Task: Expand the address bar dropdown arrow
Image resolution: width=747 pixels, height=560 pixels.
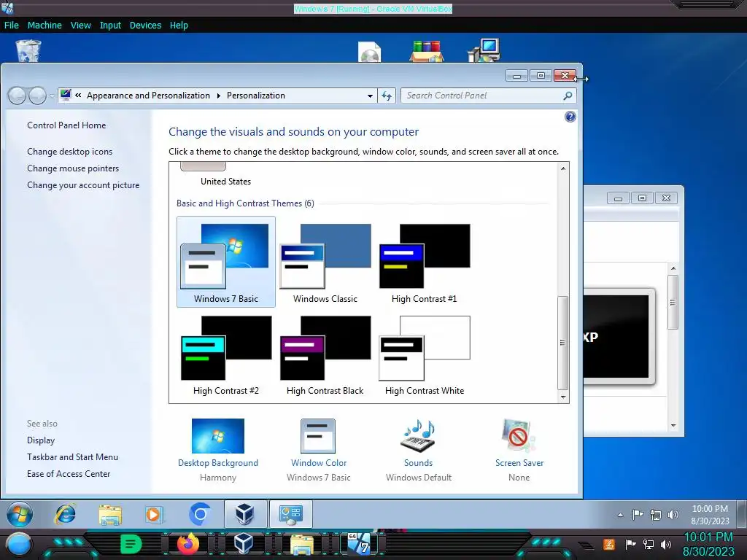Action: pyautogui.click(x=370, y=96)
